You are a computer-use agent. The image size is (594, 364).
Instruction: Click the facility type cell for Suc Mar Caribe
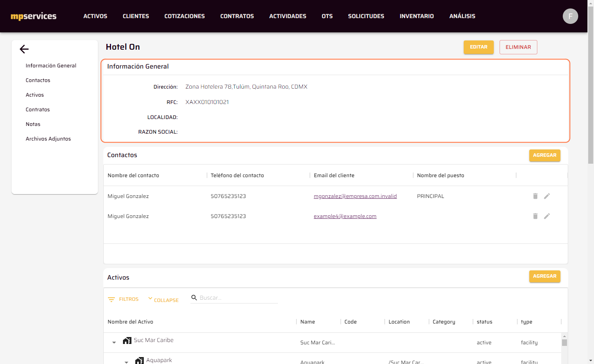529,342
